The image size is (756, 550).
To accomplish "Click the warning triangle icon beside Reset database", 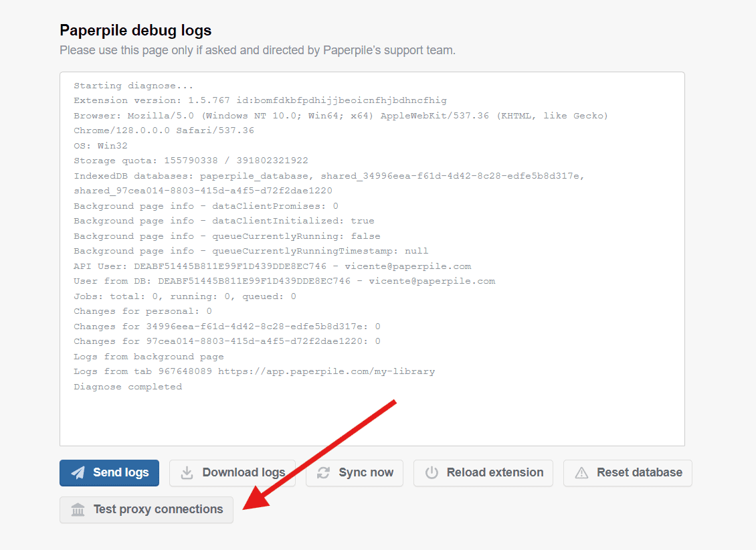I will pyautogui.click(x=582, y=472).
